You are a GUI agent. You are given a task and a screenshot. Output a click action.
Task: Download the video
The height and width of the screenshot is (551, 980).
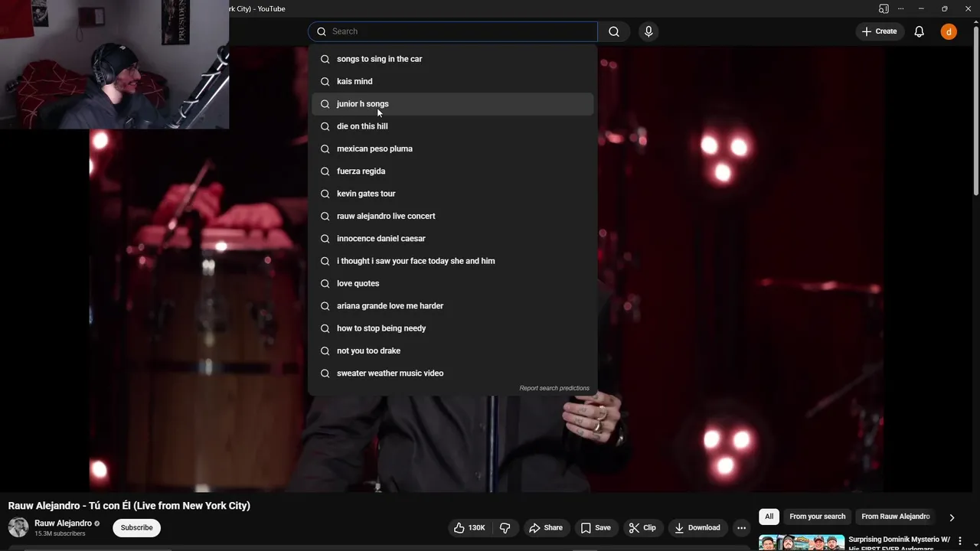pyautogui.click(x=697, y=527)
